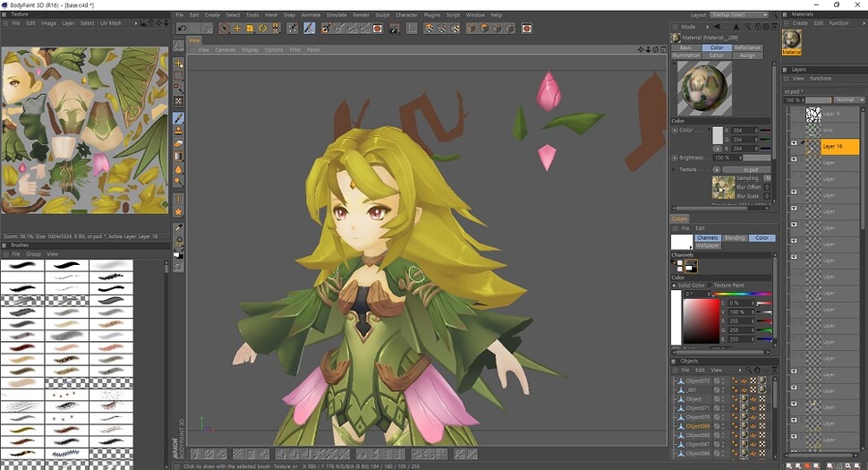Screen dimensions: 868x470
Task: Open the Layout Startup (User) dropdown
Action: pos(739,15)
